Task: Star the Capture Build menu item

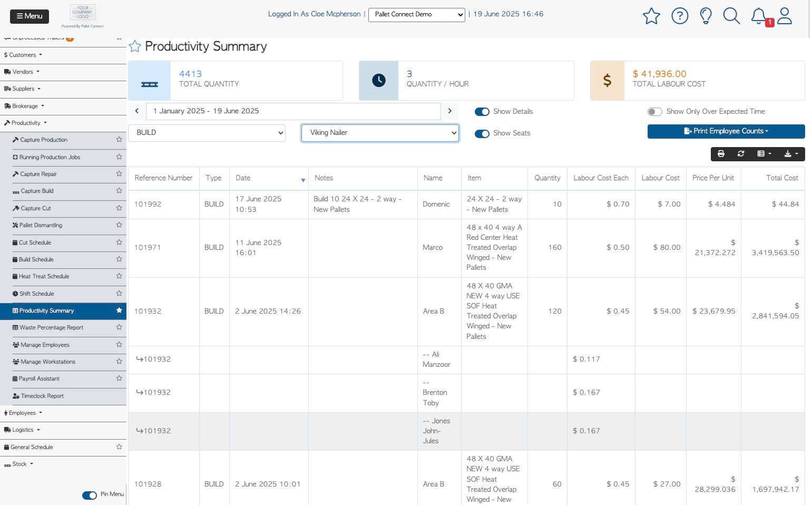Action: (x=119, y=191)
